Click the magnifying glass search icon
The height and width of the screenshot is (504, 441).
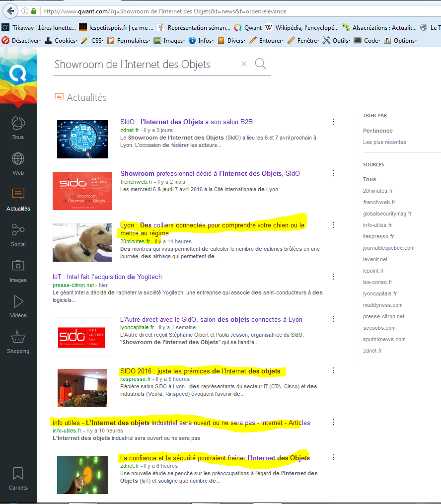(x=260, y=64)
